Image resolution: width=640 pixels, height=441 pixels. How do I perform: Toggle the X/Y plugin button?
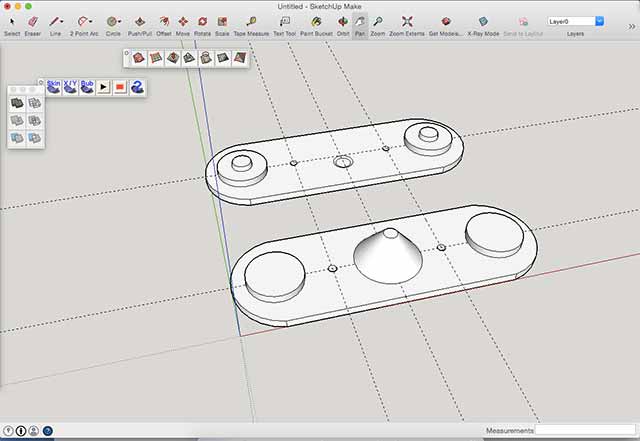click(70, 87)
